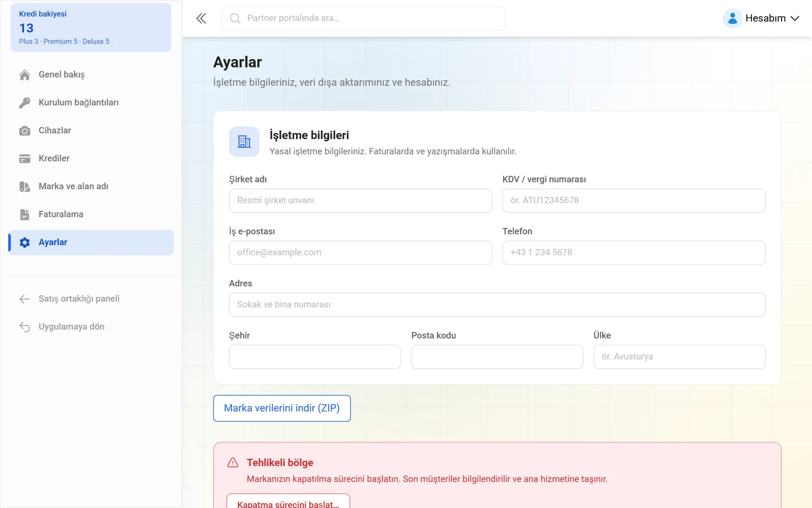The height and width of the screenshot is (508, 812).
Task: Click the user avatar icon
Action: point(732,19)
